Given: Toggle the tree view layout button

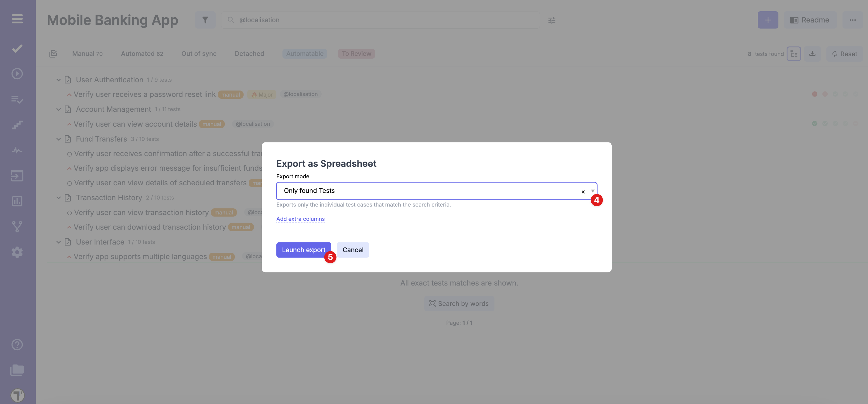Looking at the screenshot, I should coord(794,53).
